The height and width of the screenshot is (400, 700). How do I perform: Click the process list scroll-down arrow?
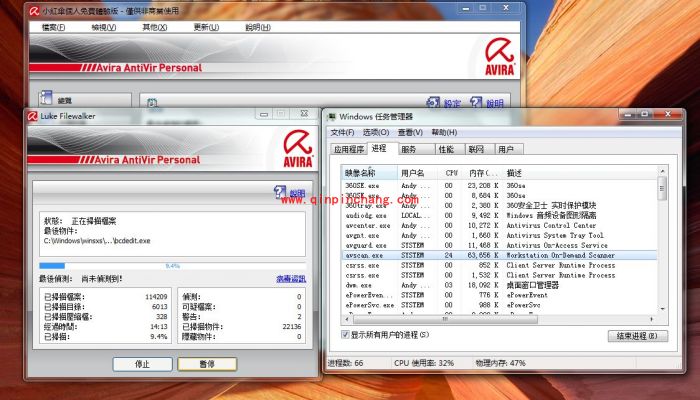tap(662, 308)
